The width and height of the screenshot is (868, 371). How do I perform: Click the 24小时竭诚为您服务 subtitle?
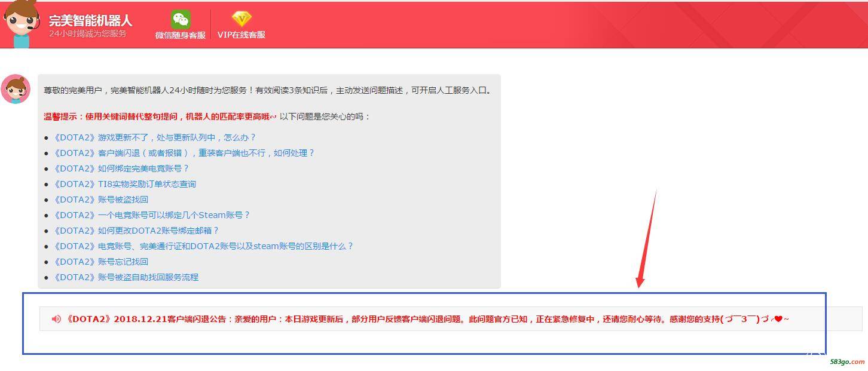[x=88, y=34]
